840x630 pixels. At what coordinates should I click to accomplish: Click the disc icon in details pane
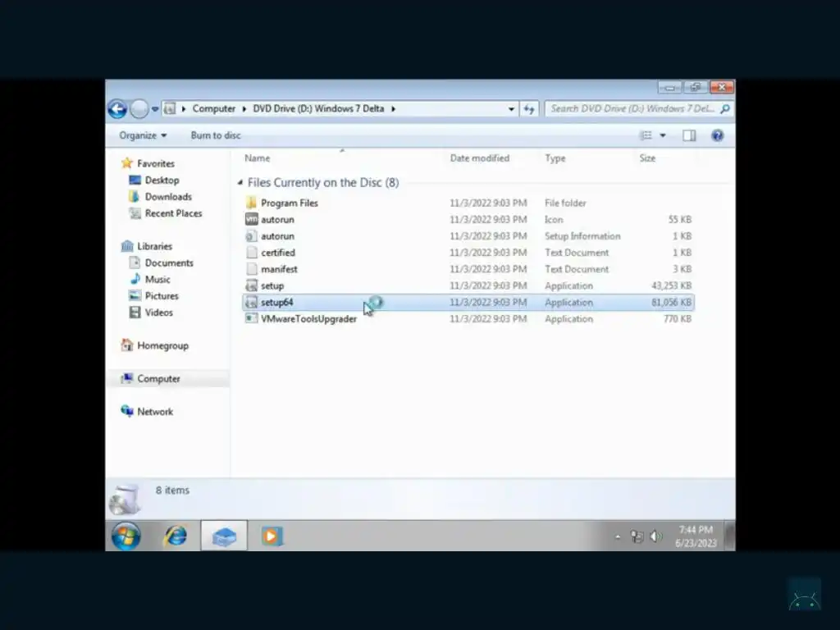click(x=125, y=500)
